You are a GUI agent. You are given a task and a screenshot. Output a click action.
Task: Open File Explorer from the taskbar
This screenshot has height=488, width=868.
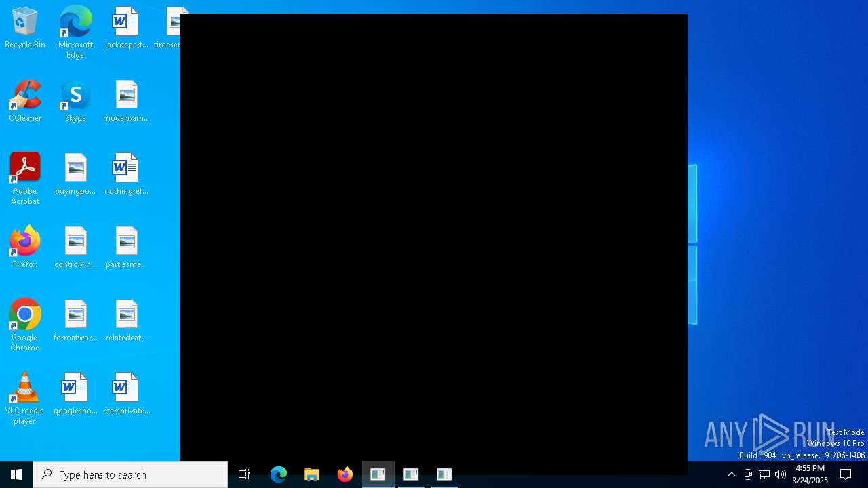pos(312,474)
